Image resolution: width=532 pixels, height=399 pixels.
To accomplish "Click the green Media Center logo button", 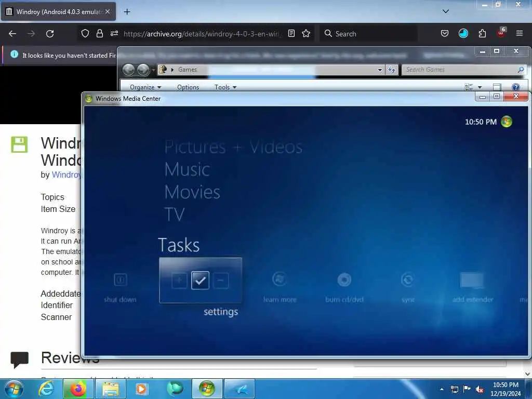I will [507, 122].
